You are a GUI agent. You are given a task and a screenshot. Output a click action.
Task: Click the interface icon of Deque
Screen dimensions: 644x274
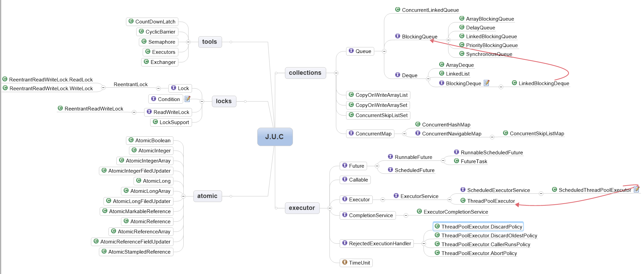point(398,75)
